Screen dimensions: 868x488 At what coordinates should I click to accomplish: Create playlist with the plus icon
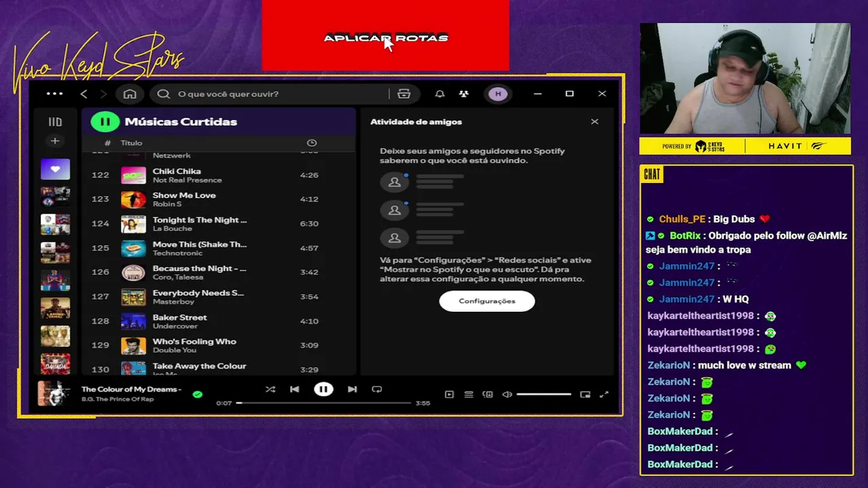tap(55, 141)
